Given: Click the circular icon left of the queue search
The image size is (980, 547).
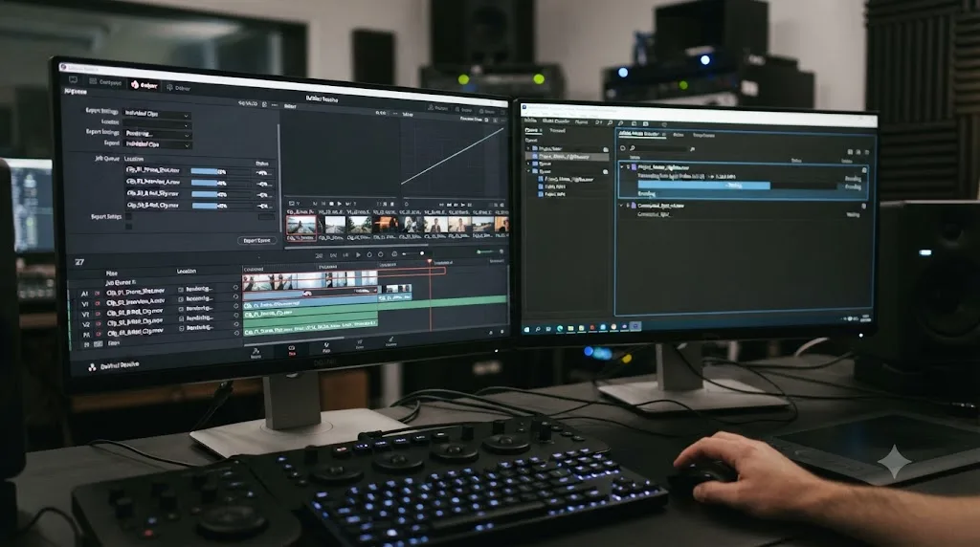Looking at the screenshot, I should click(622, 148).
